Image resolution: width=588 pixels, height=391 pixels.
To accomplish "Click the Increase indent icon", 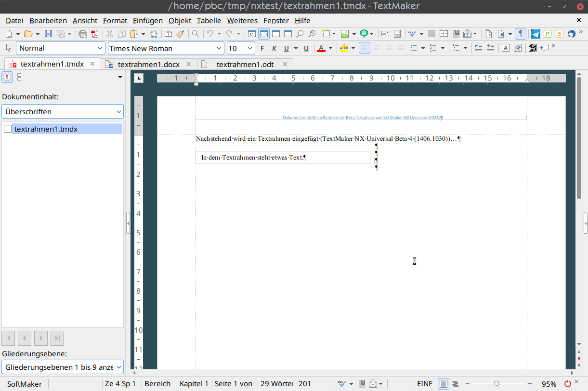I will tap(490, 48).
